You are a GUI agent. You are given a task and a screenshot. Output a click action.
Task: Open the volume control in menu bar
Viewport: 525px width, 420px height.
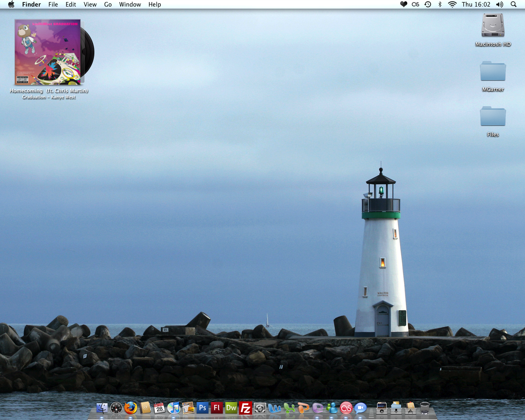pos(500,5)
